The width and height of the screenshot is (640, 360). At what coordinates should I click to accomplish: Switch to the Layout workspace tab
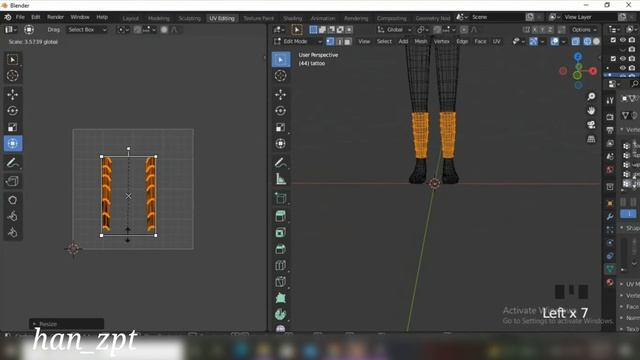(131, 18)
